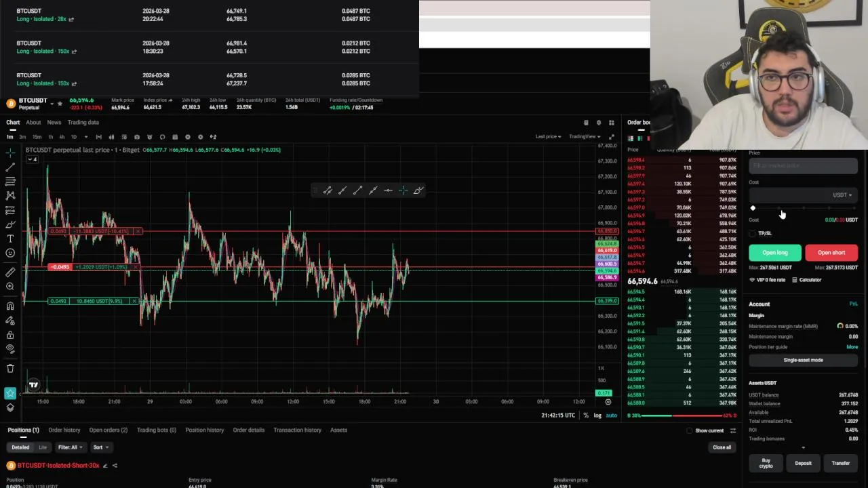The height and width of the screenshot is (488, 868).
Task: Collapse the indicator legend showing 4
Action: tap(32, 159)
